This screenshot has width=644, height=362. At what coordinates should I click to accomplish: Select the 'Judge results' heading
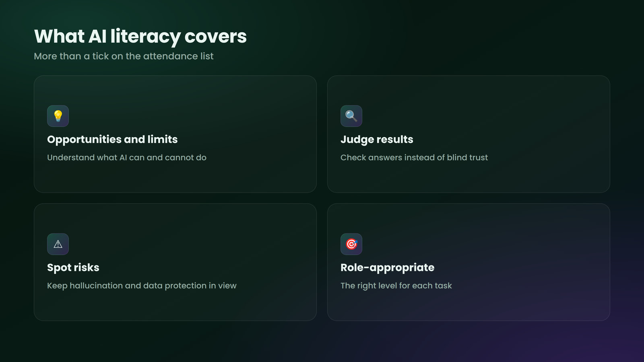(377, 139)
